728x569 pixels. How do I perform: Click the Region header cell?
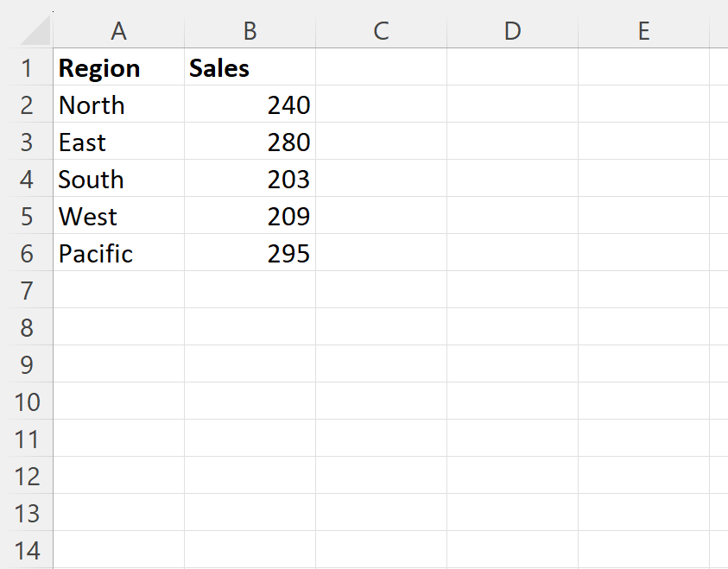click(x=119, y=68)
